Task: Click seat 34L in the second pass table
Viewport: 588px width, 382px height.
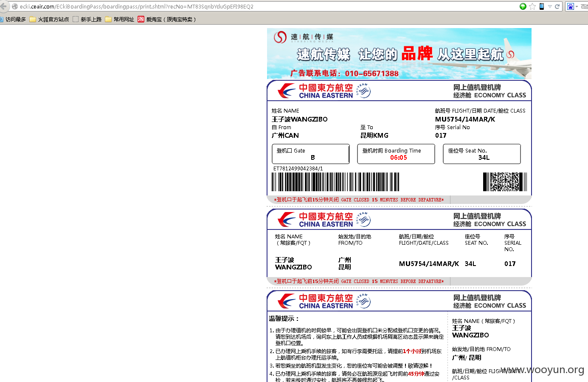Action: [470, 264]
